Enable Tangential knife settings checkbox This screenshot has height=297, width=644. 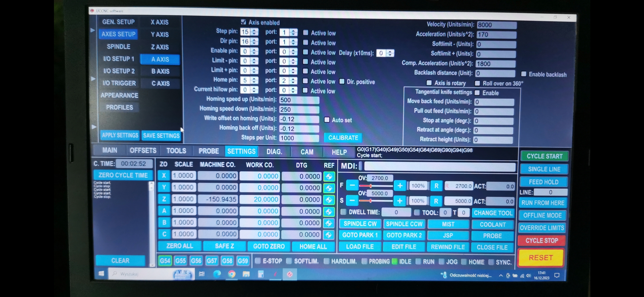click(477, 93)
